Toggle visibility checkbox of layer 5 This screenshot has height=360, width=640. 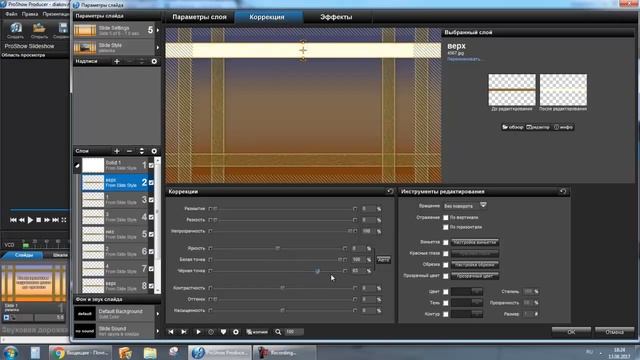pos(151,234)
